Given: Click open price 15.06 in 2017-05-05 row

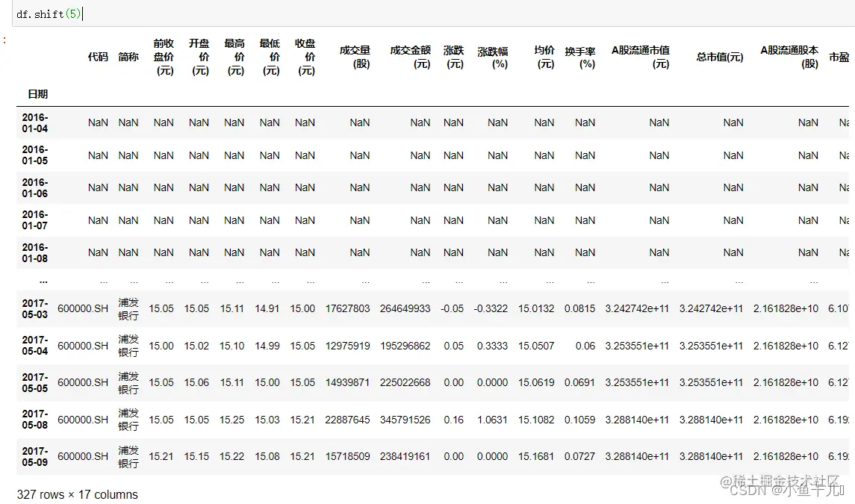Looking at the screenshot, I should point(196,382).
